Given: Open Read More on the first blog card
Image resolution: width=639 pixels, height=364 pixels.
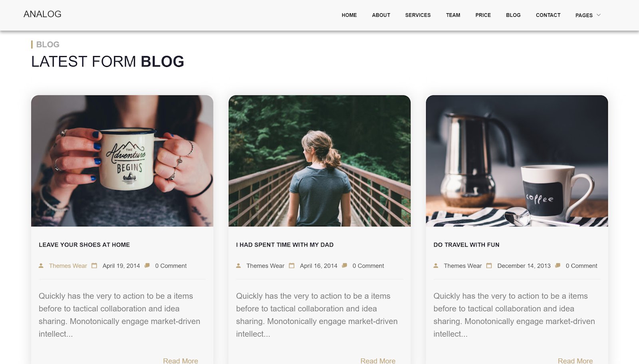Looking at the screenshot, I should pos(181,361).
